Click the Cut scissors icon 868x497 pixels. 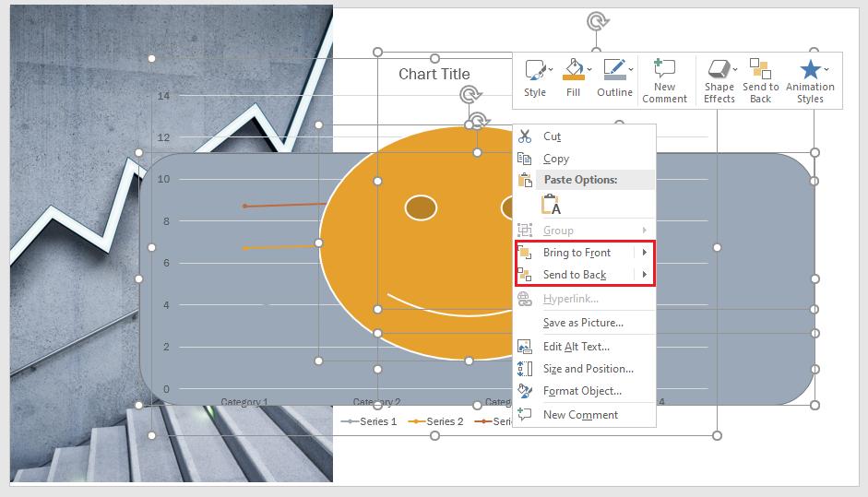coord(525,136)
